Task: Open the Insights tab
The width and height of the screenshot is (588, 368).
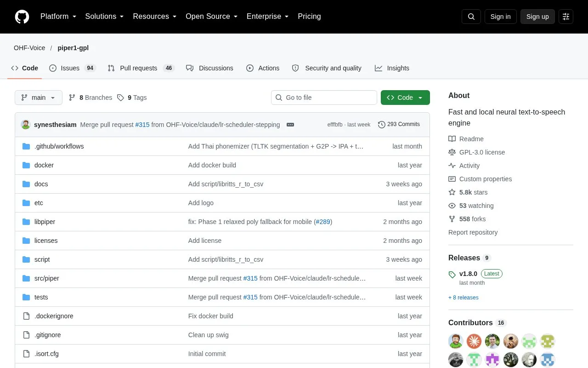Action: pyautogui.click(x=392, y=68)
